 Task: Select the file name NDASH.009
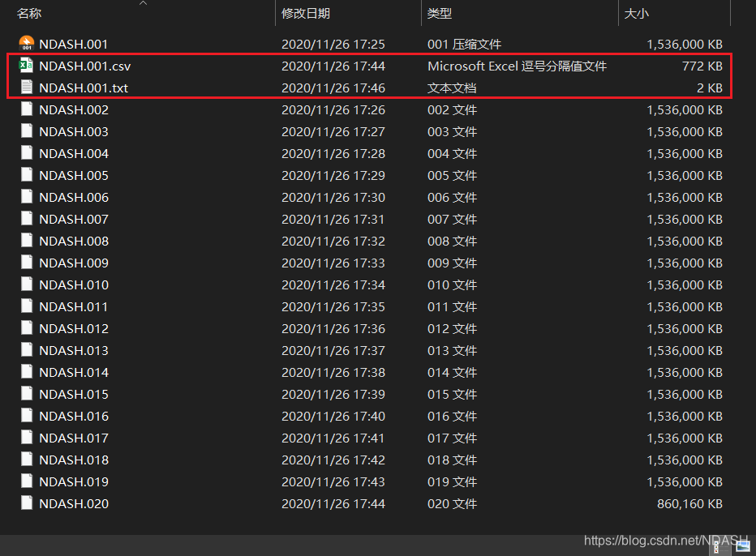[74, 263]
